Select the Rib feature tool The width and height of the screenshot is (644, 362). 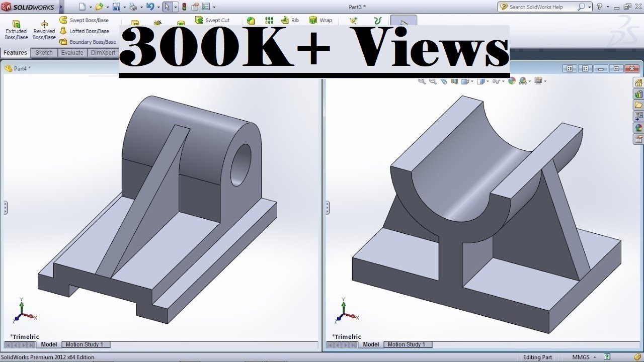point(290,20)
